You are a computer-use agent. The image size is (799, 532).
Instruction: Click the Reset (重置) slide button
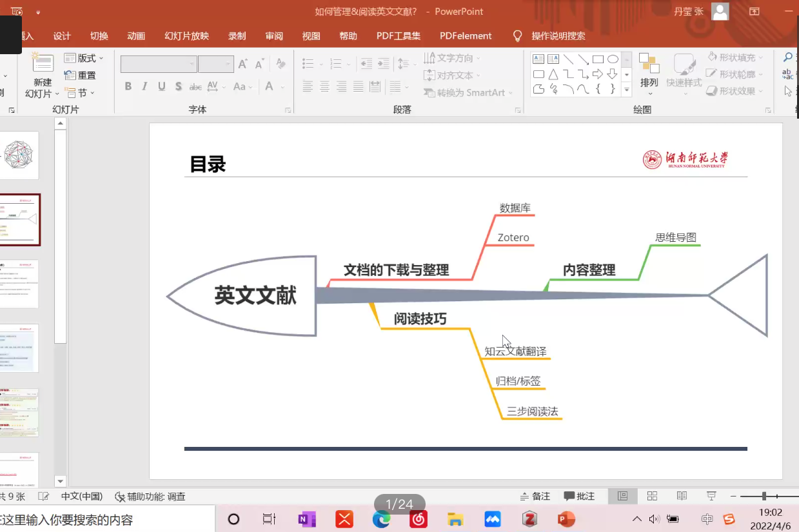[80, 75]
